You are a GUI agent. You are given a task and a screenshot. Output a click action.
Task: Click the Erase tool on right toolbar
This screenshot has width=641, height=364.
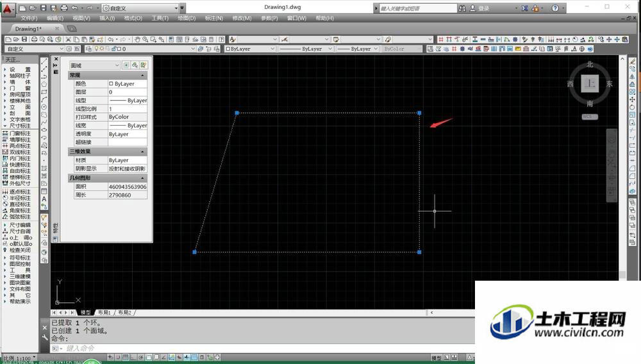(x=633, y=62)
